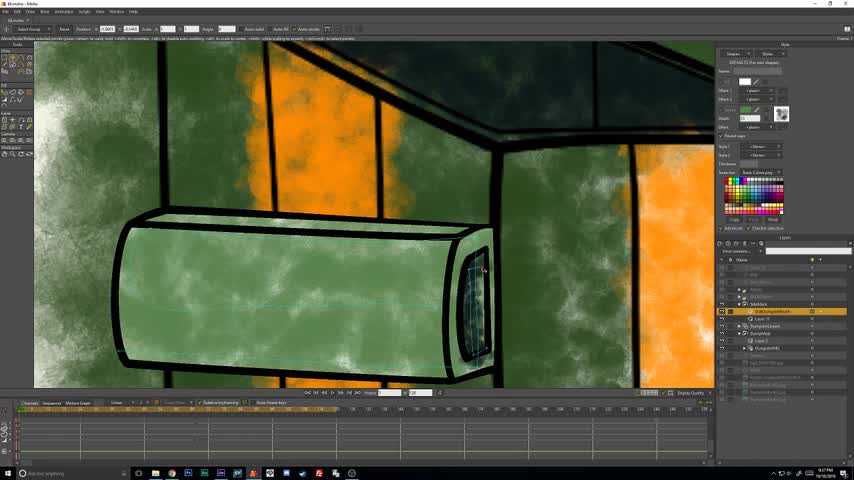
Task: Select the first Camera section tool
Action: [4, 141]
